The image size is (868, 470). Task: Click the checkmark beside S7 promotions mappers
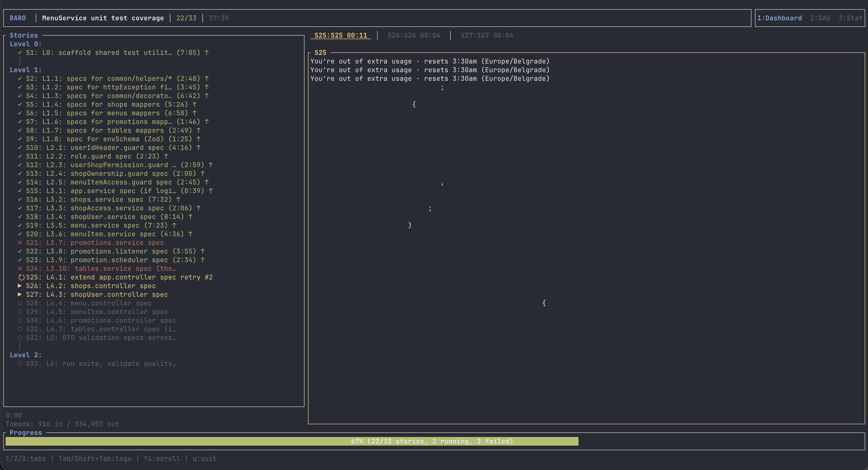tap(20, 122)
